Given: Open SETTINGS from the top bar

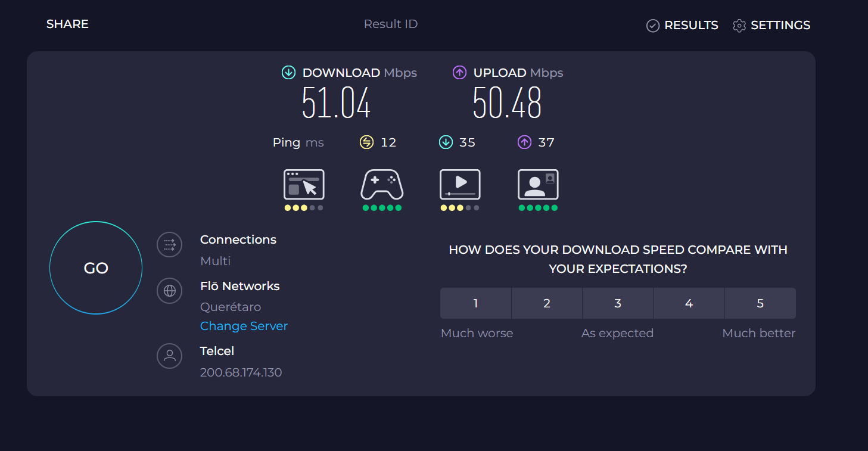Looking at the screenshot, I should (x=771, y=25).
